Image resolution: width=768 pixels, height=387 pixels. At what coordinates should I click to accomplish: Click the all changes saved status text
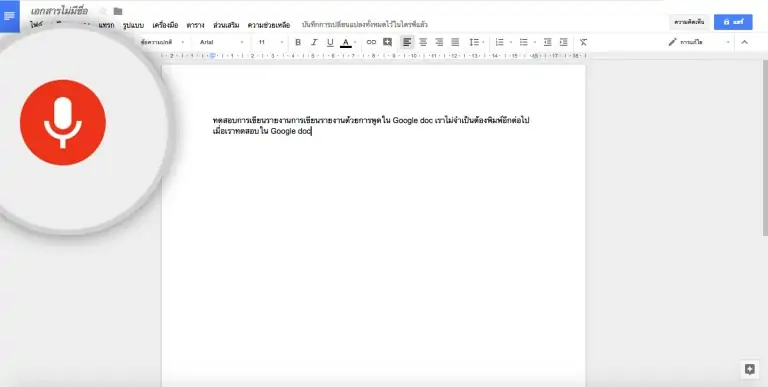pyautogui.click(x=365, y=24)
